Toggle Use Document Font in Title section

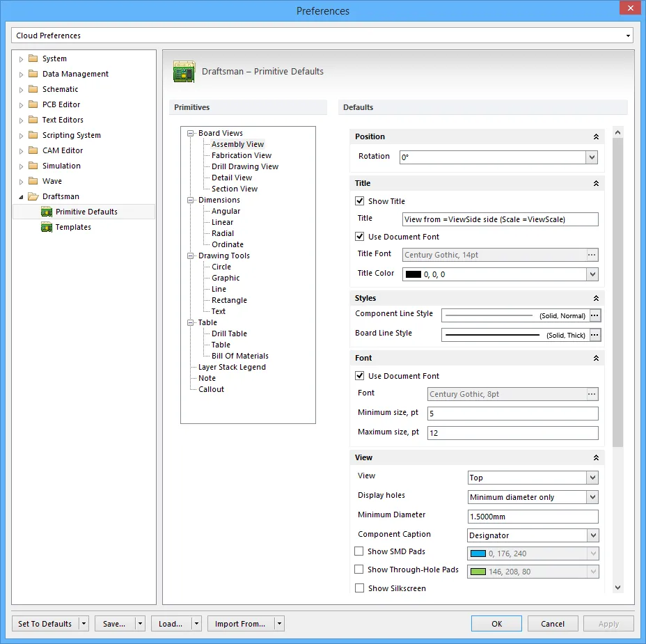point(360,237)
